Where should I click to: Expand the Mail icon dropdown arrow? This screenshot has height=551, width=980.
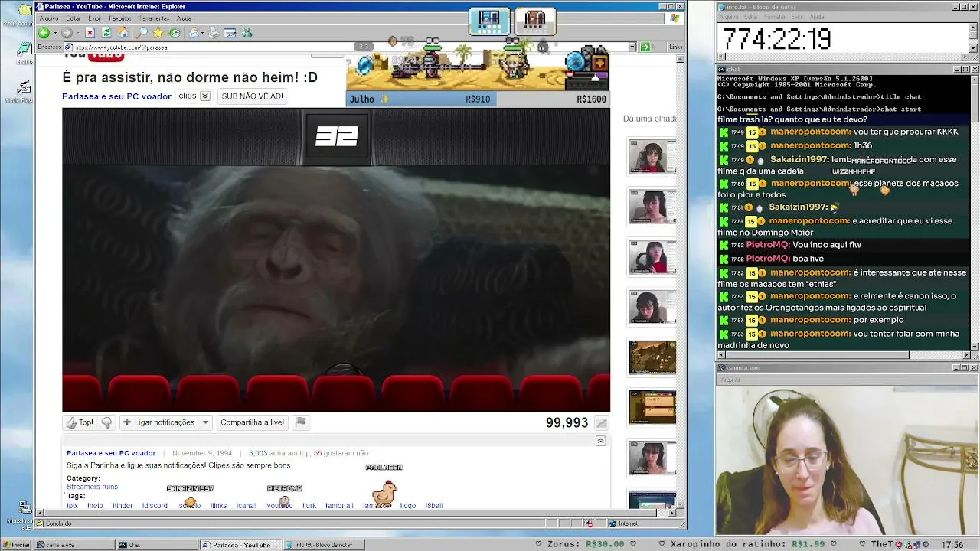(204, 33)
